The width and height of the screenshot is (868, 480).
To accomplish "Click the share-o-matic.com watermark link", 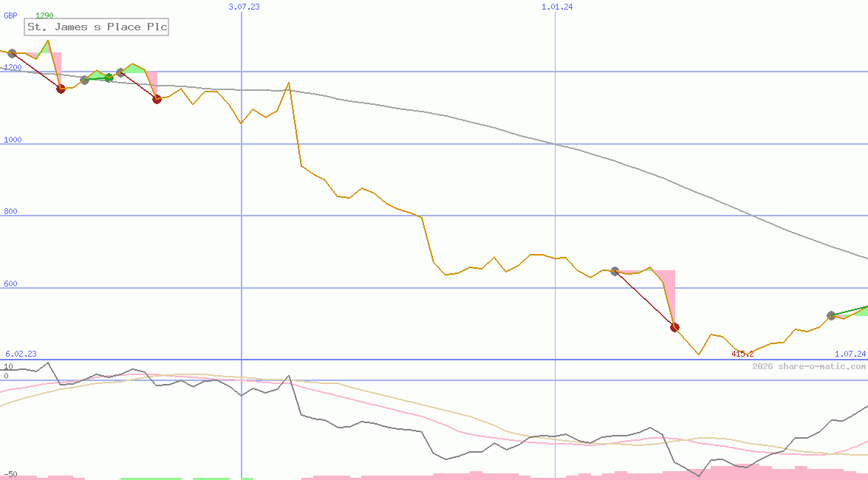I will pyautogui.click(x=809, y=366).
